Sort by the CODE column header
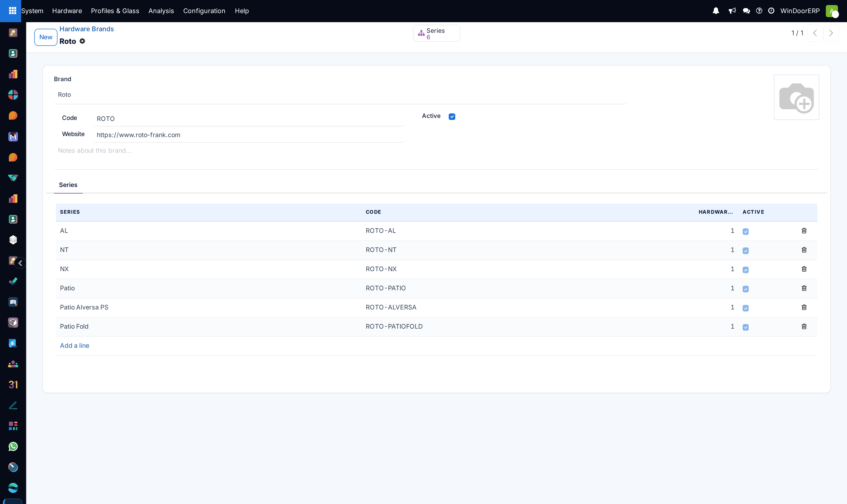This screenshot has width=847, height=504. coord(373,212)
